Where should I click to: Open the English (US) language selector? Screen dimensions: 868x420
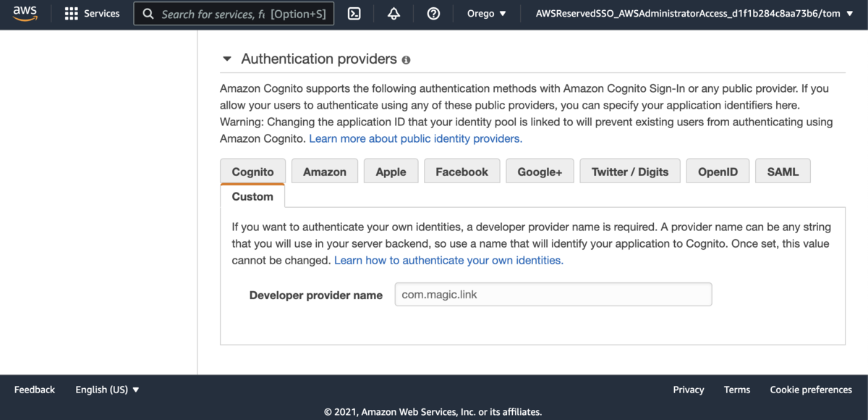(108, 390)
